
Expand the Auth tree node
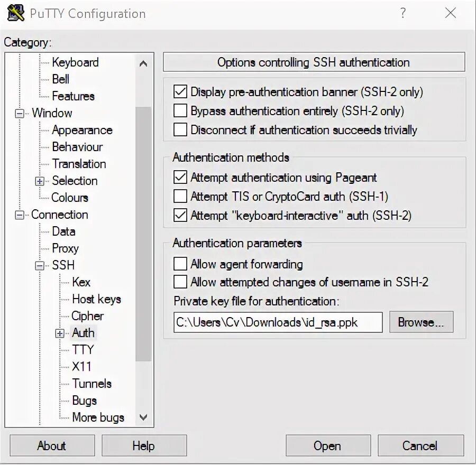(60, 333)
